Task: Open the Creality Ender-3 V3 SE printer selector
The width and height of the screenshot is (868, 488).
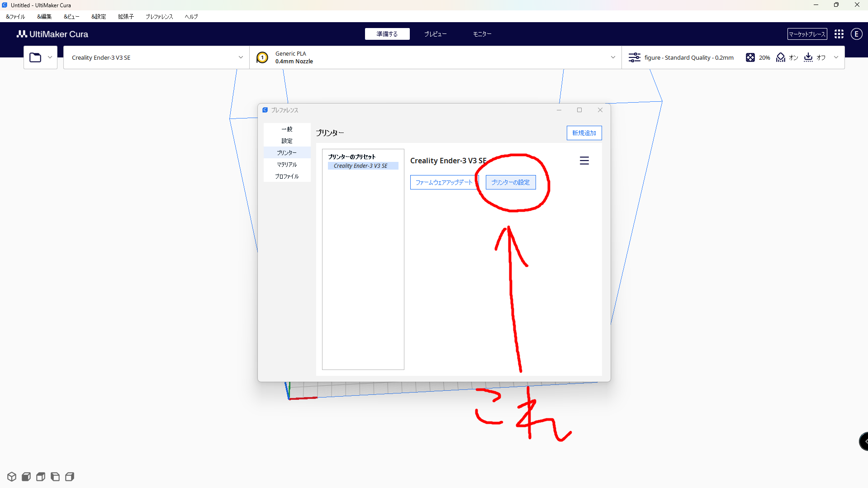Action: pos(156,57)
